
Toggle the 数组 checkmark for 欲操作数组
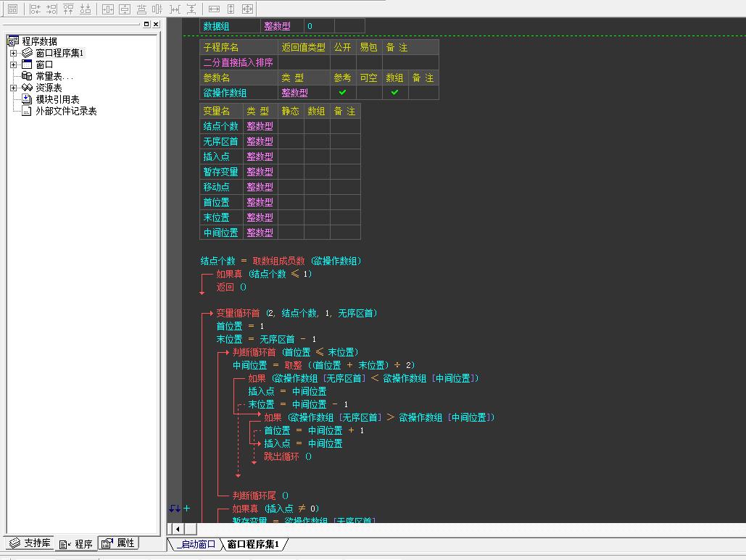[x=395, y=92]
